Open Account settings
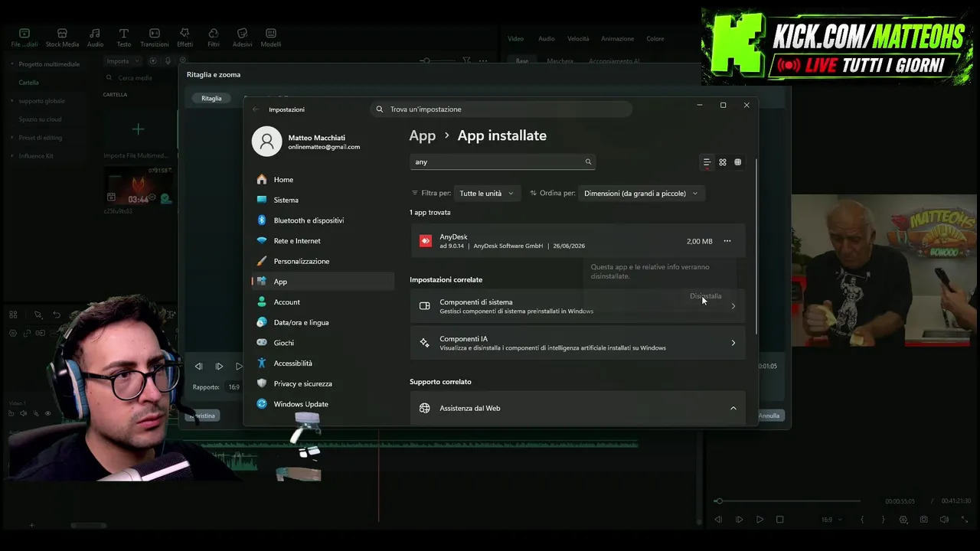The height and width of the screenshot is (551, 980). pyautogui.click(x=322, y=302)
